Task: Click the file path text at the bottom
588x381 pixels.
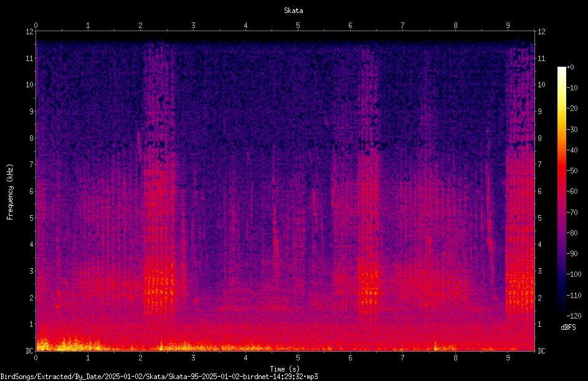Action: pyautogui.click(x=159, y=377)
